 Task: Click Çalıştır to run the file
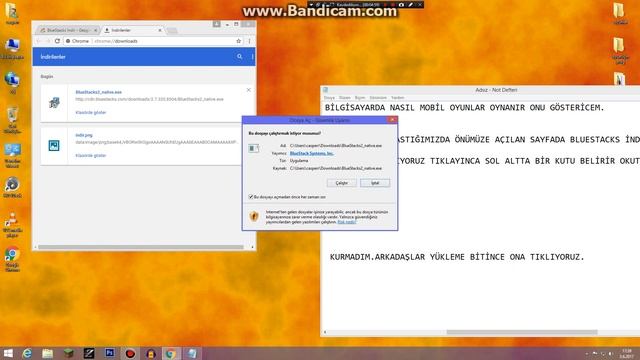[342, 183]
